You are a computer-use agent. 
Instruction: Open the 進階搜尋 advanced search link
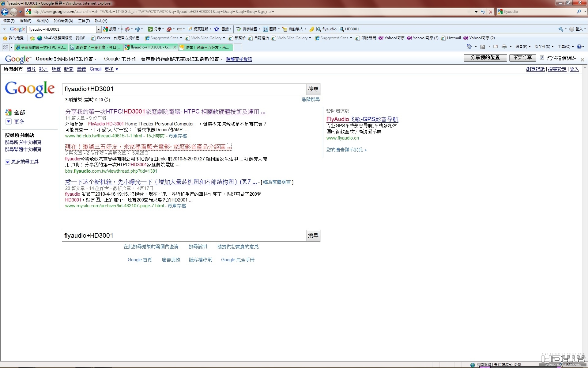311,99
